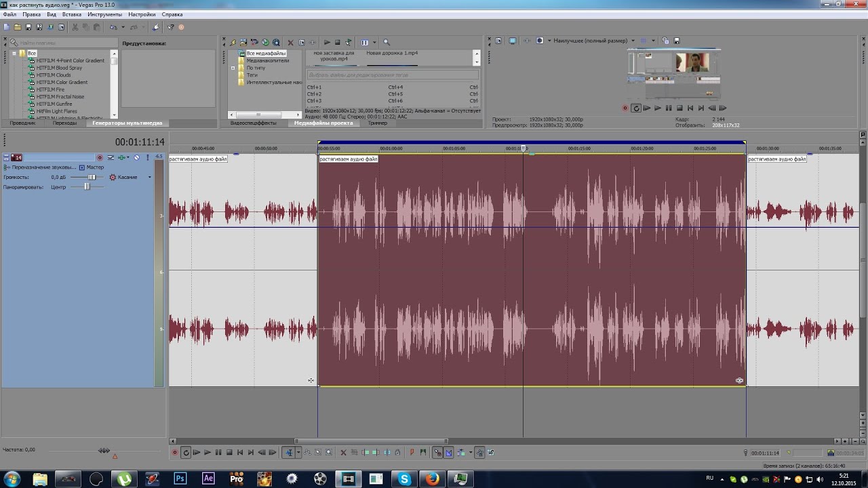
Task: Click the magnifier search icon in Project Media toolbar
Action: 387,42
